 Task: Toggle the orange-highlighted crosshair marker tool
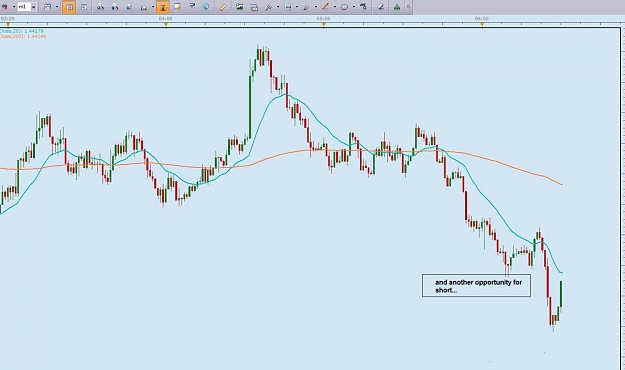(x=163, y=7)
